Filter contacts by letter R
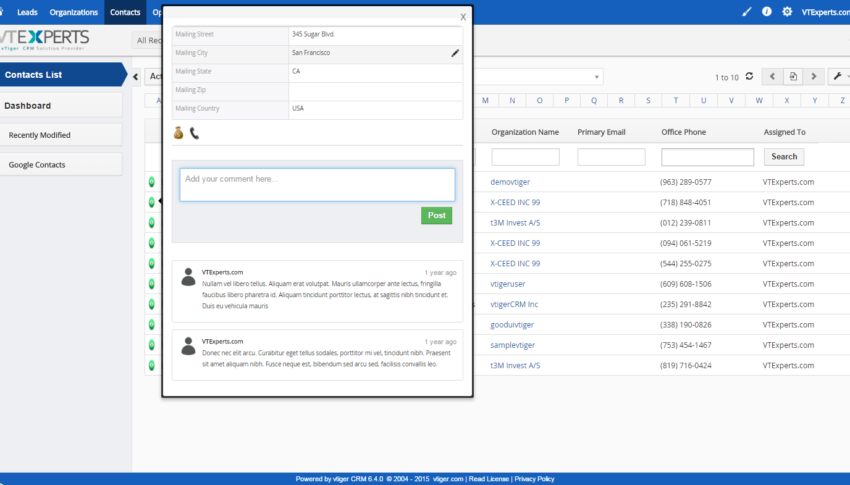850x485 pixels. (x=621, y=100)
